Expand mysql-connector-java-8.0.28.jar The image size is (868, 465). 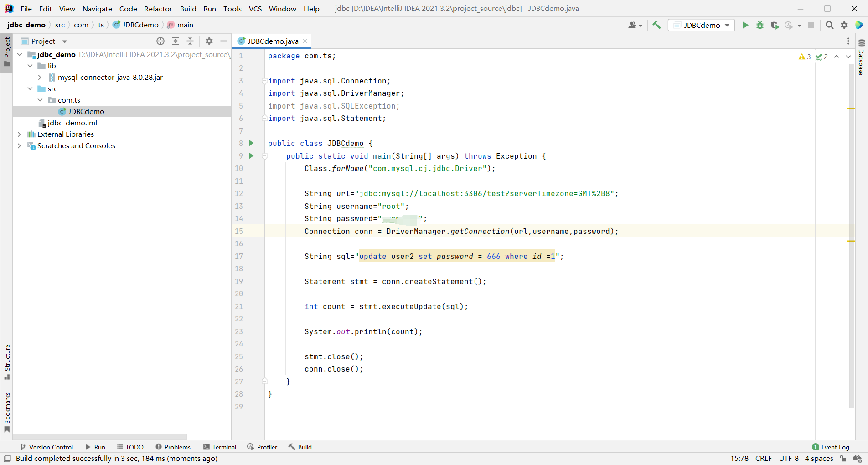pyautogui.click(x=40, y=77)
